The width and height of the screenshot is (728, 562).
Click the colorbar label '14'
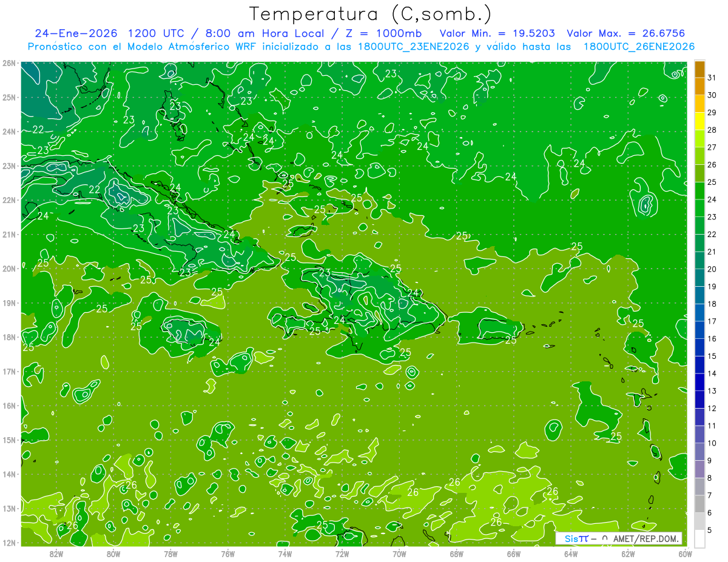tap(712, 373)
